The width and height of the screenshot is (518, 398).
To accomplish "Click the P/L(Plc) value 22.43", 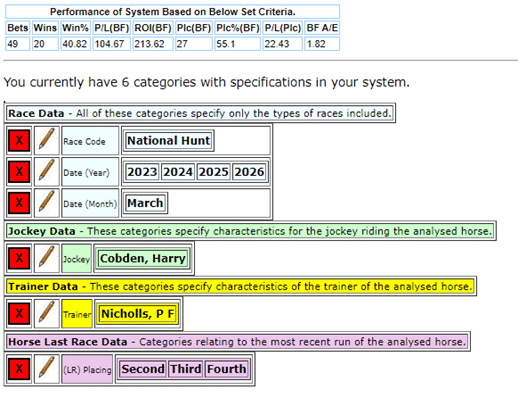I will click(x=283, y=44).
